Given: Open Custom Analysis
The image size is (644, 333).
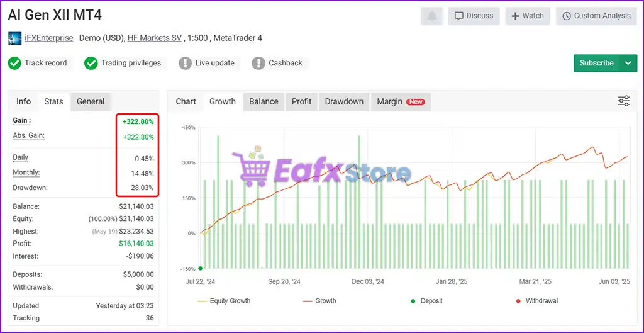Looking at the screenshot, I should 596,16.
